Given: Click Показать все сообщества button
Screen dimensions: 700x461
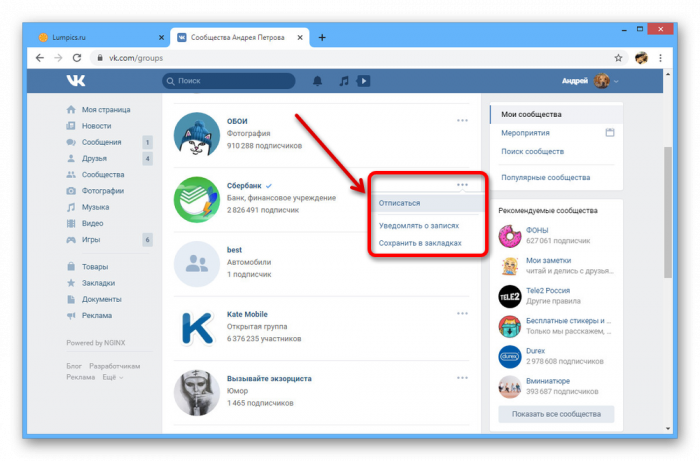Looking at the screenshot, I should (x=556, y=414).
